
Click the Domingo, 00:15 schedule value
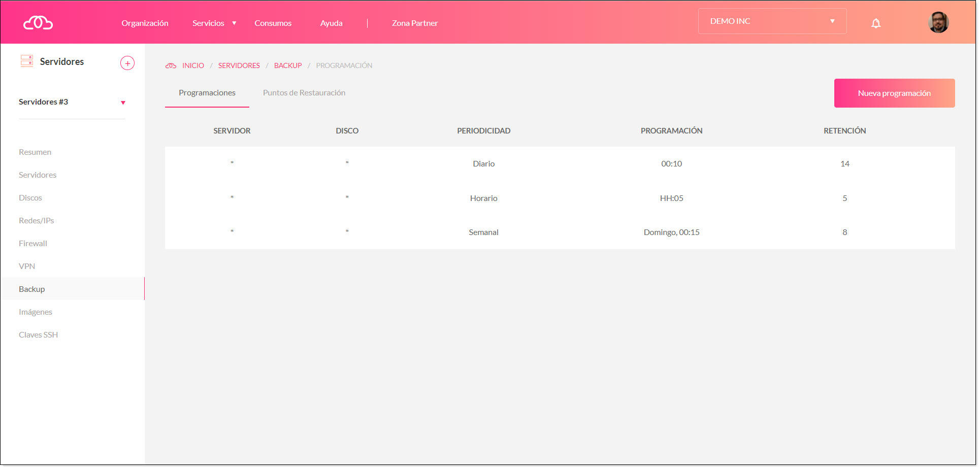coord(672,232)
